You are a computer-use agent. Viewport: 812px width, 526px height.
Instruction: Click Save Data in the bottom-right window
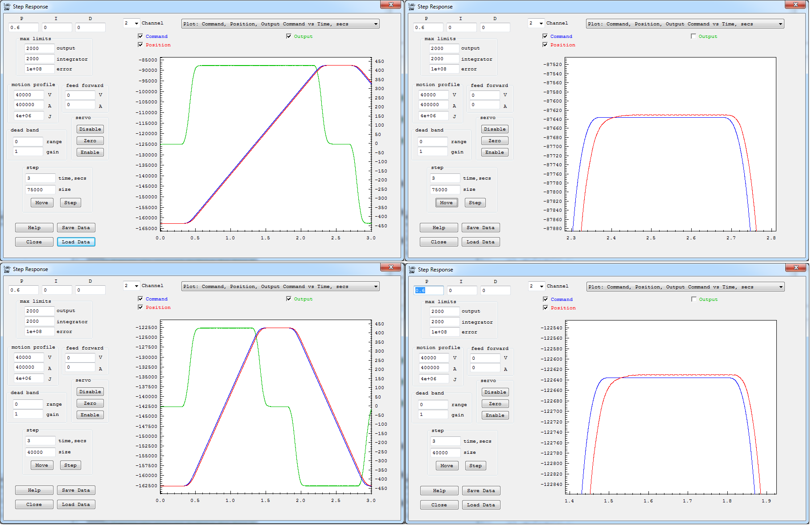[480, 491]
